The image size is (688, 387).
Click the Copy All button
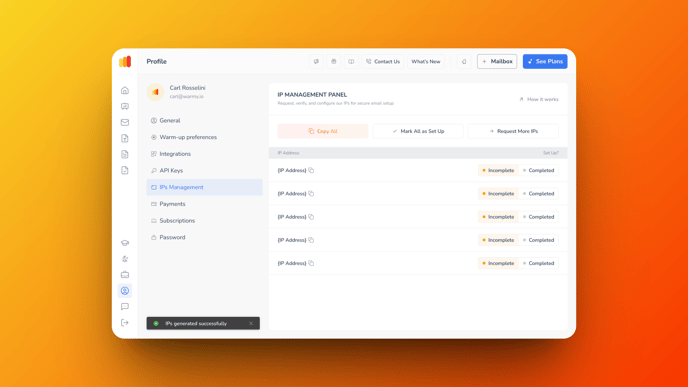tap(323, 131)
